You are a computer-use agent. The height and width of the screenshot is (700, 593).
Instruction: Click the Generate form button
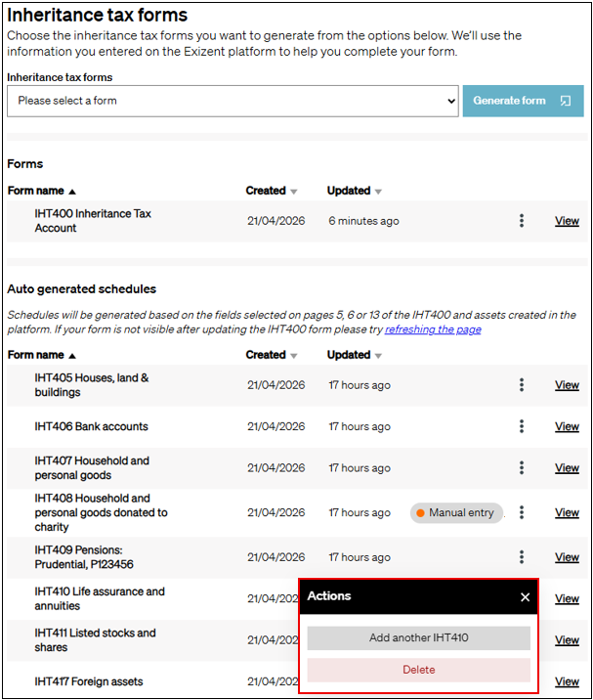pos(523,101)
